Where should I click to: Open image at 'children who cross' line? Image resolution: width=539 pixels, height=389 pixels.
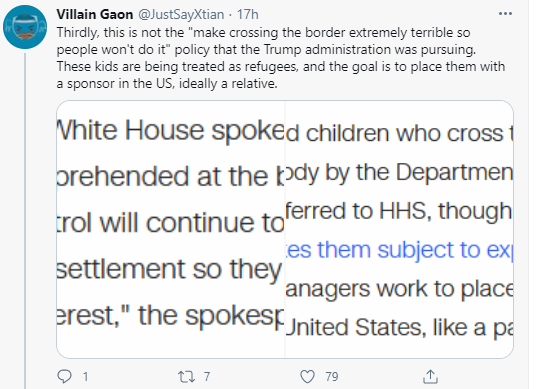399,133
